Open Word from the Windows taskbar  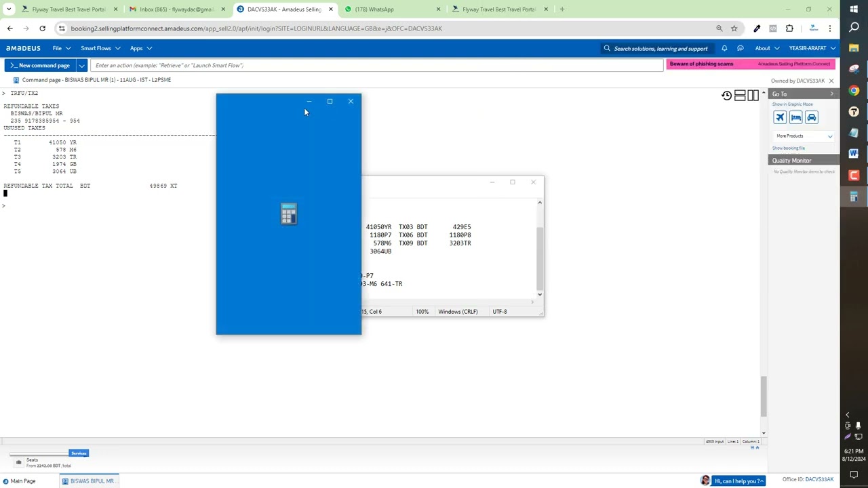854,154
